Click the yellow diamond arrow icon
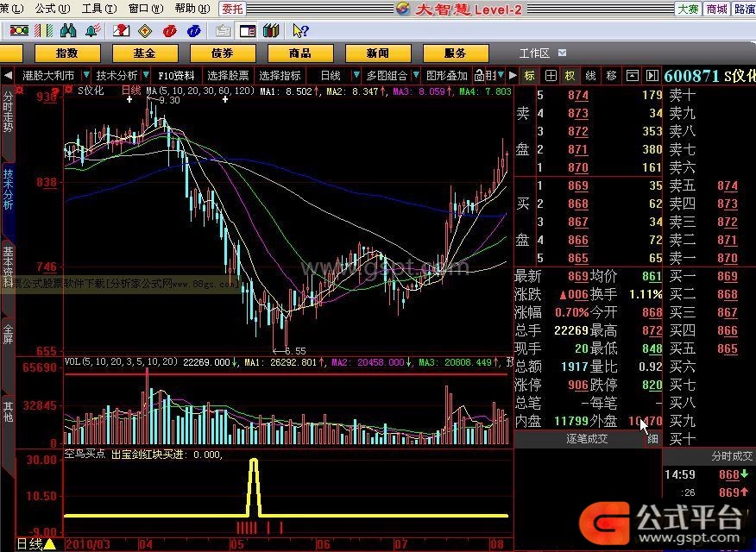 pos(145,31)
